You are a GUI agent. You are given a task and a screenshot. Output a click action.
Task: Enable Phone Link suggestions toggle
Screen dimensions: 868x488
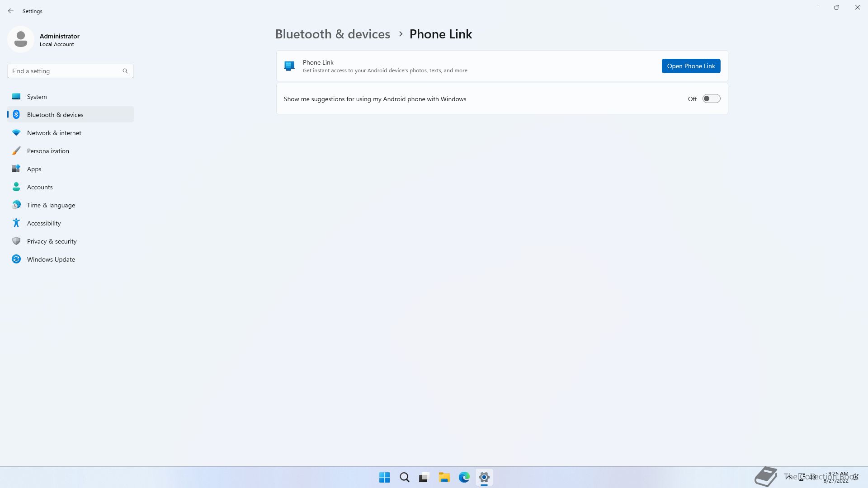(x=711, y=99)
